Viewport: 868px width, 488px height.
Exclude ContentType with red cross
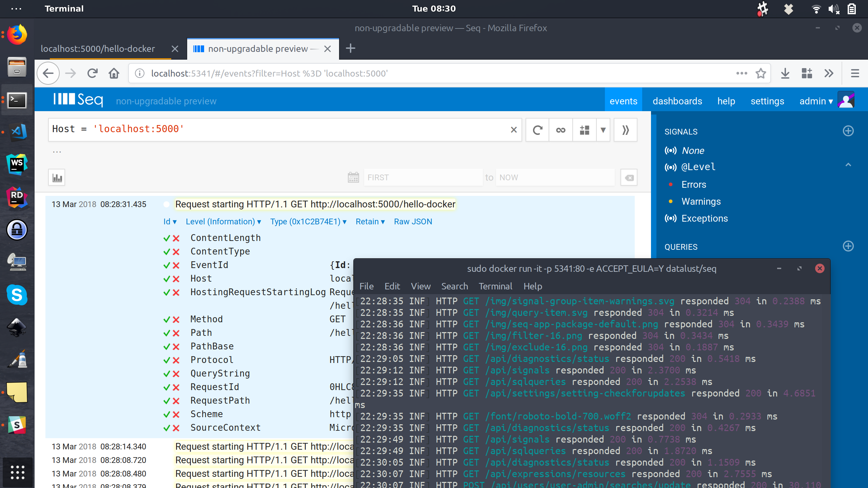click(x=176, y=252)
